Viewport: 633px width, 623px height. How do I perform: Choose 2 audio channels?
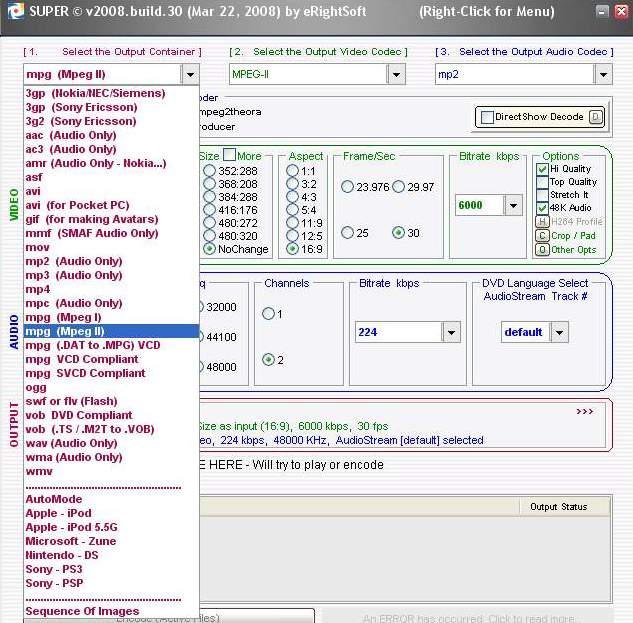coord(268,359)
